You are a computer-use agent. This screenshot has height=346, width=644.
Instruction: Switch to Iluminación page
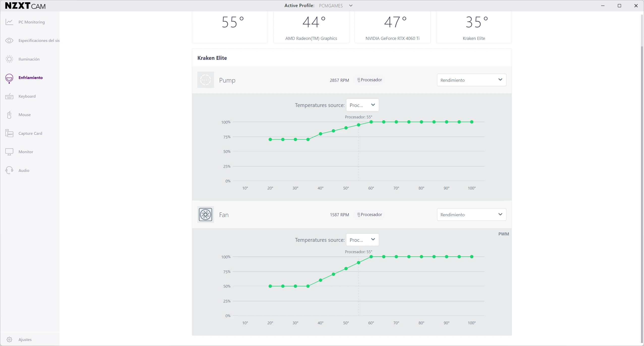pyautogui.click(x=29, y=59)
